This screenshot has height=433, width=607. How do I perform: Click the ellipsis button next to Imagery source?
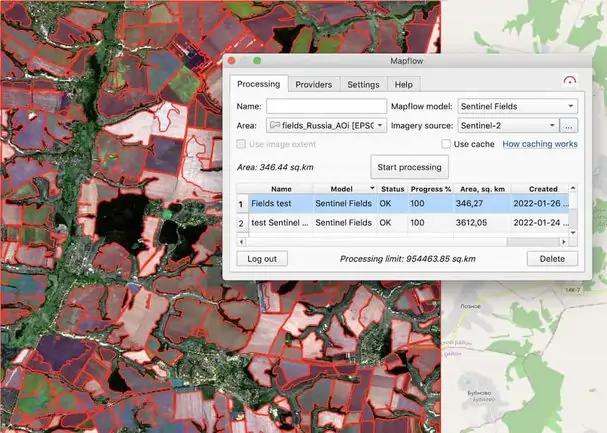point(568,126)
